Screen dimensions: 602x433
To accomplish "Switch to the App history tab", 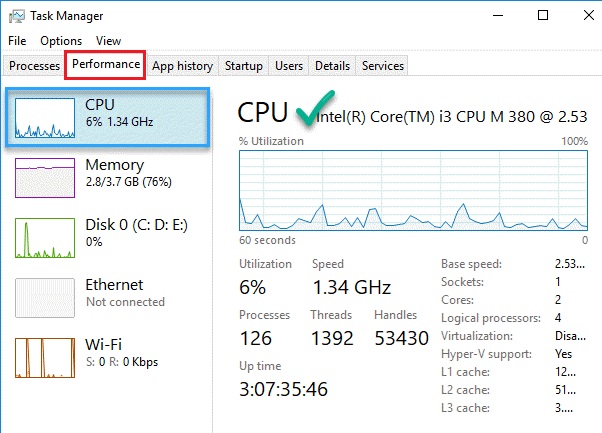I will point(182,66).
